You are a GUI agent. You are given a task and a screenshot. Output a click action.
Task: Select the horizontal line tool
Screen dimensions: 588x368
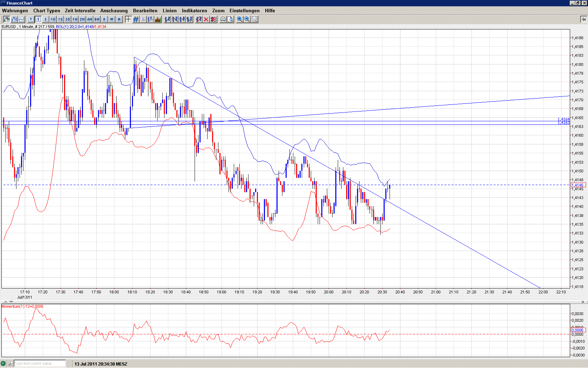pyautogui.click(x=182, y=19)
